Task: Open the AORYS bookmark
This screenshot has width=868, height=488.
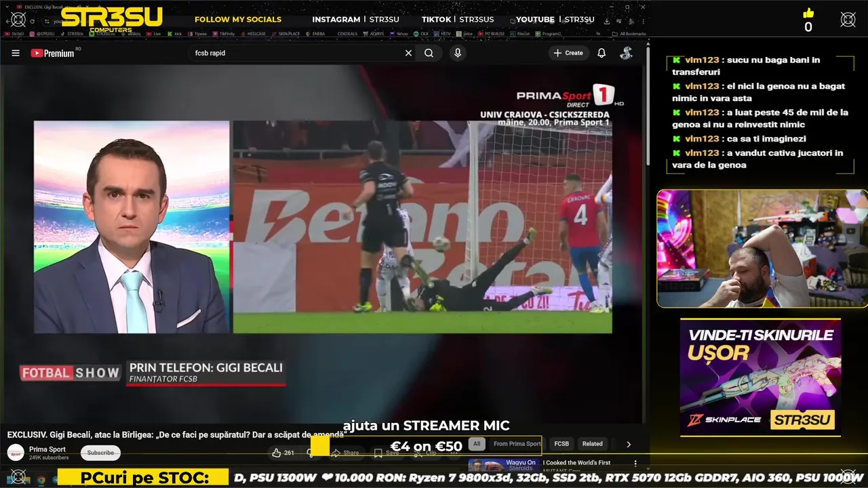Action: tap(372, 33)
